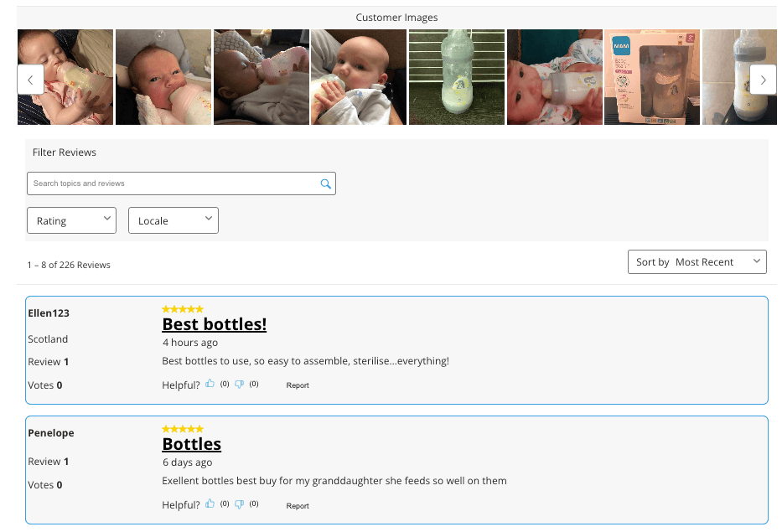782x532 pixels.
Task: Click thumbs down on Penelope's review
Action: (x=239, y=504)
